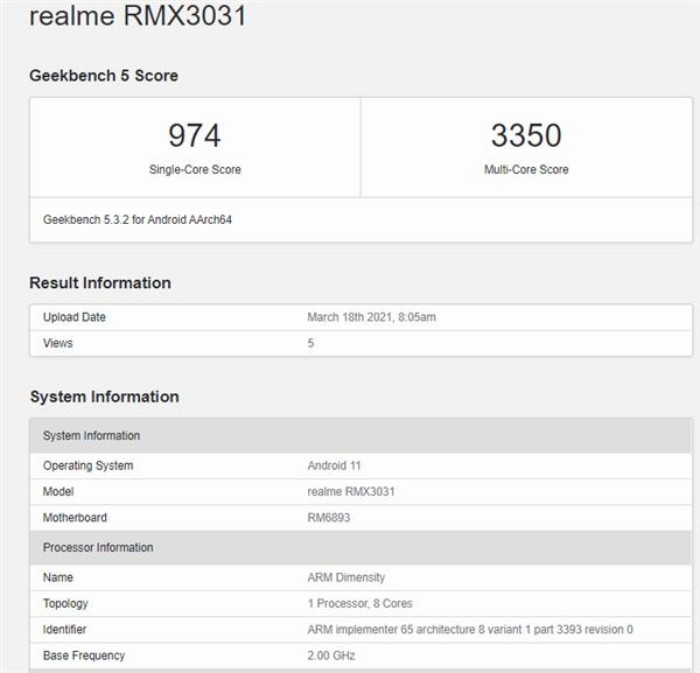Click the processor Name row label
700x673 pixels.
click(58, 577)
